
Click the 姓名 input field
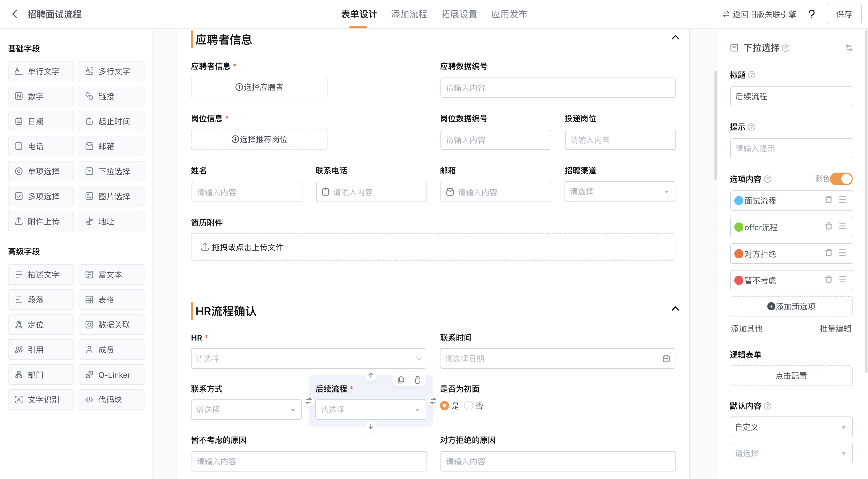click(x=247, y=192)
